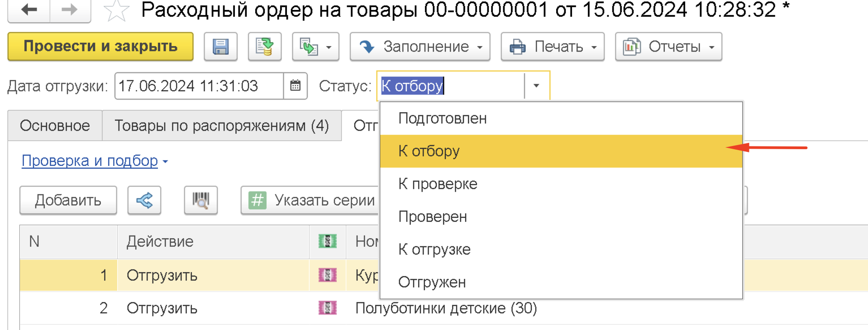Go back with the left arrow button
Viewport: 868px width, 330px height.
[29, 10]
